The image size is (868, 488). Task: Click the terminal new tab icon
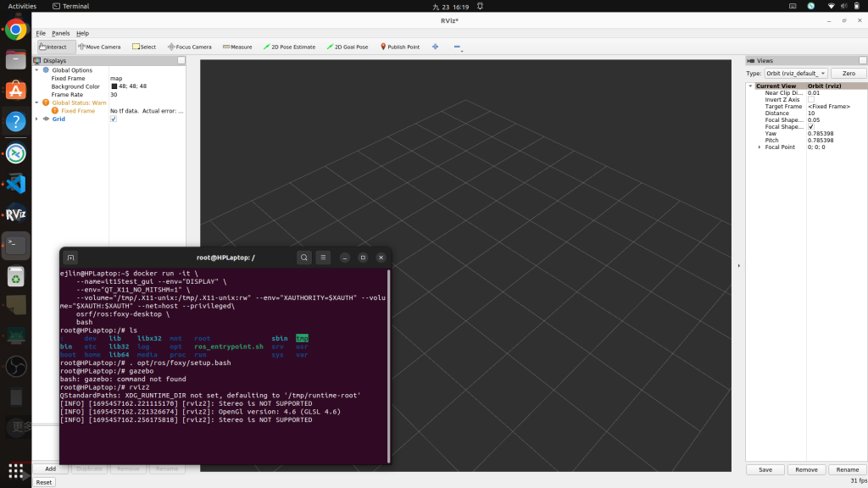(x=71, y=258)
